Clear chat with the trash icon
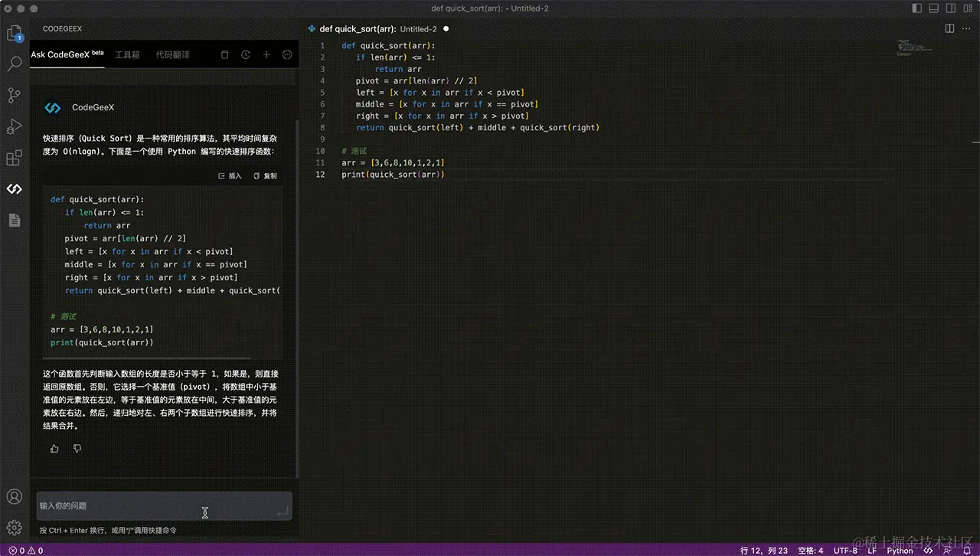Viewport: 980px width, 556px height. (x=224, y=55)
